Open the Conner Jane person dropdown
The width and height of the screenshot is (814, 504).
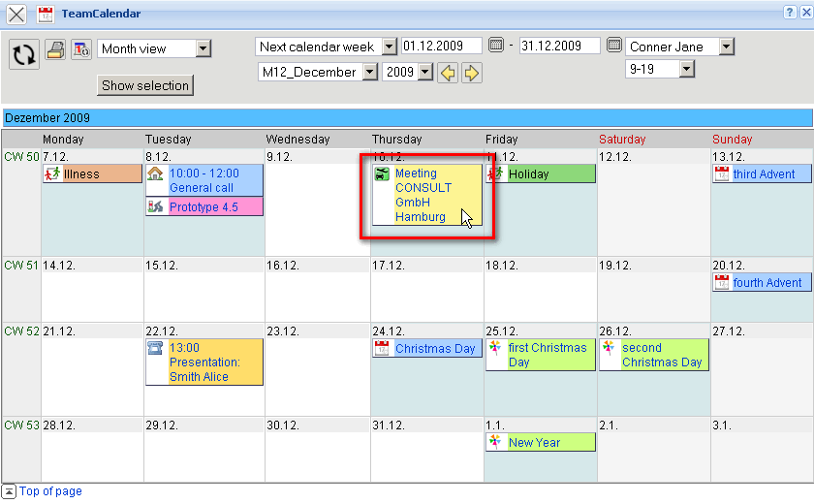[x=726, y=47]
